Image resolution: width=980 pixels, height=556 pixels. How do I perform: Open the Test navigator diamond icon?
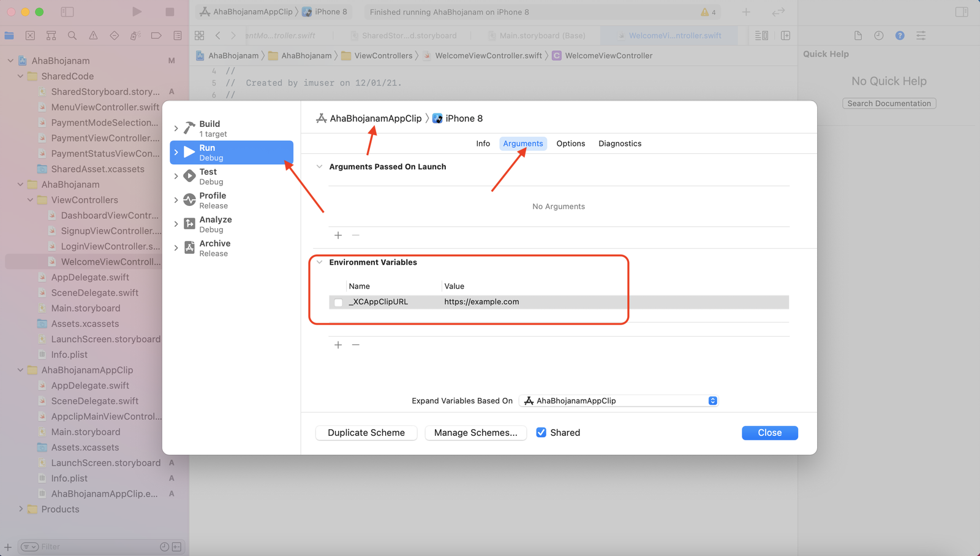click(115, 36)
